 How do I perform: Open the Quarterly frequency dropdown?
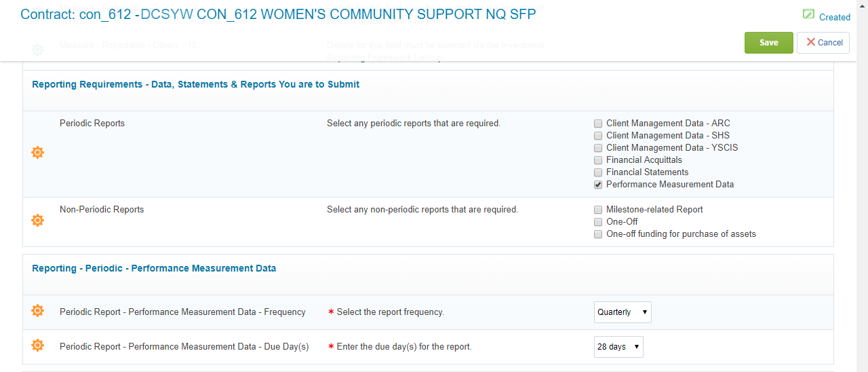click(x=623, y=312)
